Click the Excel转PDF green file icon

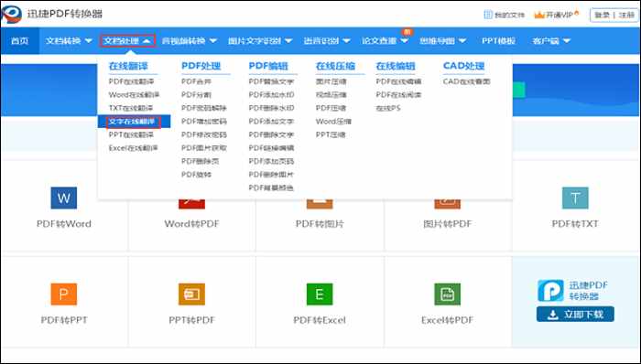pos(447,294)
